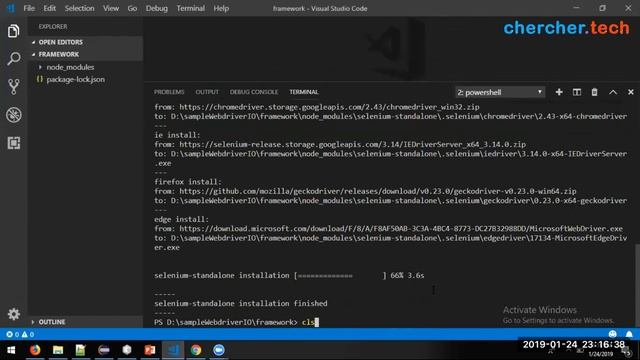Screen dimensions: 640x360
Task: Open notifications bell in status bar
Action: click(629, 334)
